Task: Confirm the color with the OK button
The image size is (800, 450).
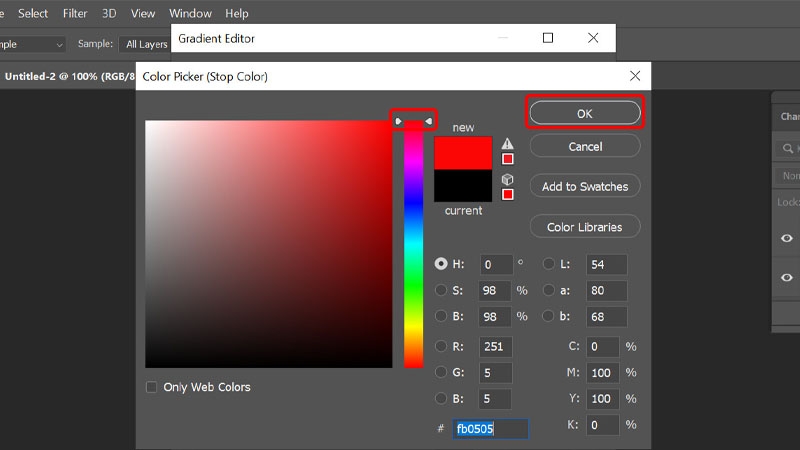Action: [x=585, y=113]
